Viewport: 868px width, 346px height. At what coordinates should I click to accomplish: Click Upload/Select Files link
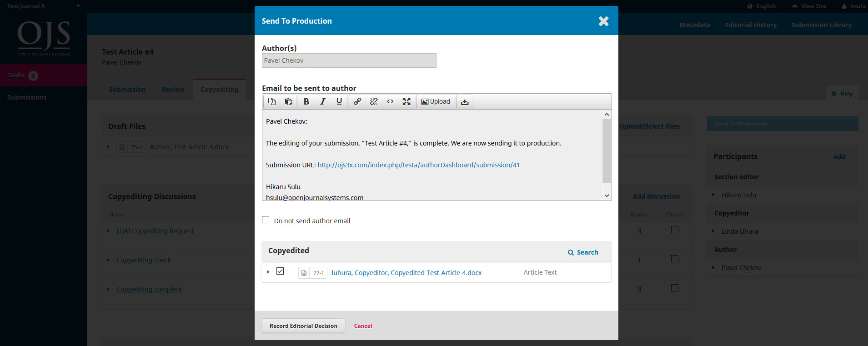click(x=649, y=126)
